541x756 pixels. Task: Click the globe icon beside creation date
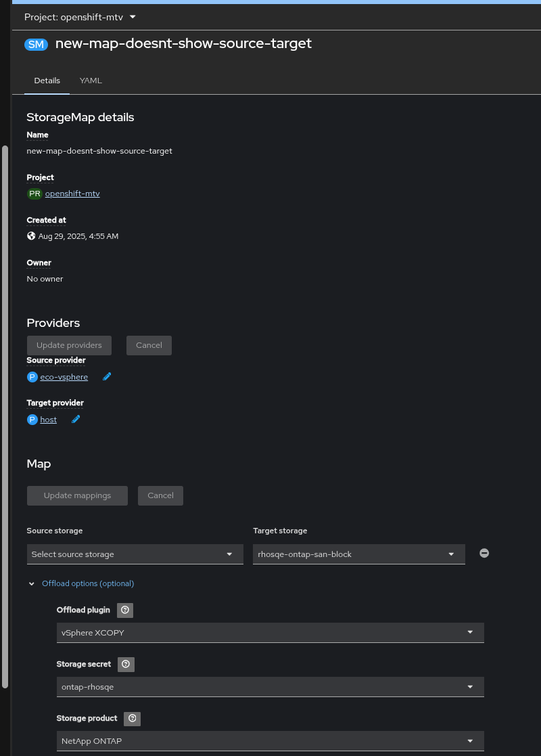coord(31,236)
